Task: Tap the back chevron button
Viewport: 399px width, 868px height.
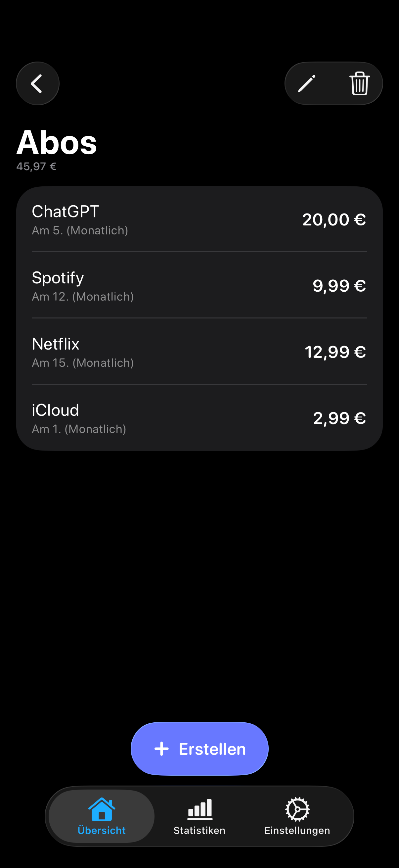Action: coord(37,83)
